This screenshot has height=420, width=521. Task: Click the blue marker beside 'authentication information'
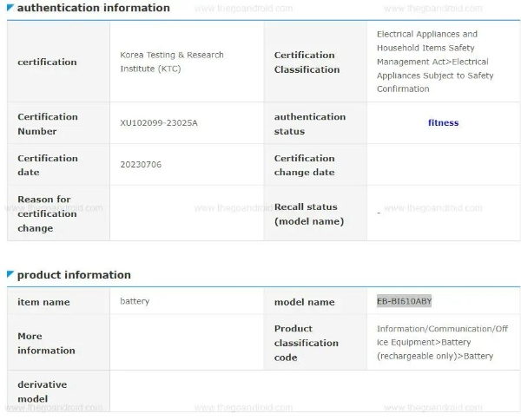click(10, 7)
